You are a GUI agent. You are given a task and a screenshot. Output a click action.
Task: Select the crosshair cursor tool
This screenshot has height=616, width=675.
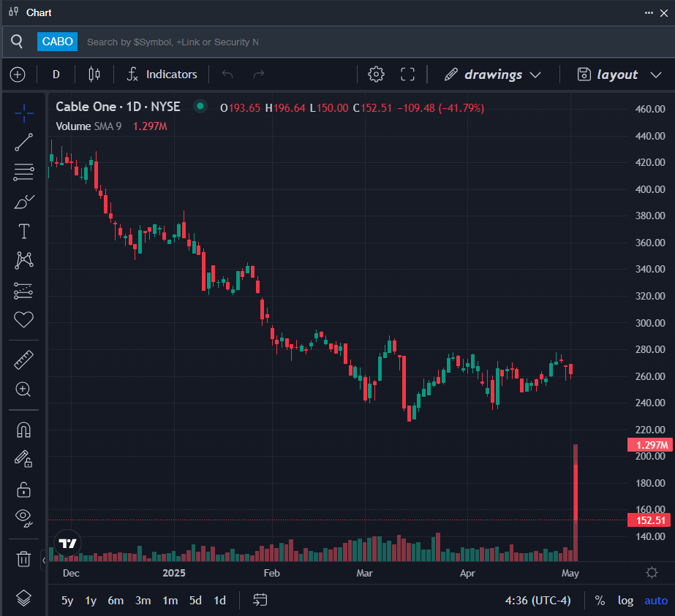23,113
